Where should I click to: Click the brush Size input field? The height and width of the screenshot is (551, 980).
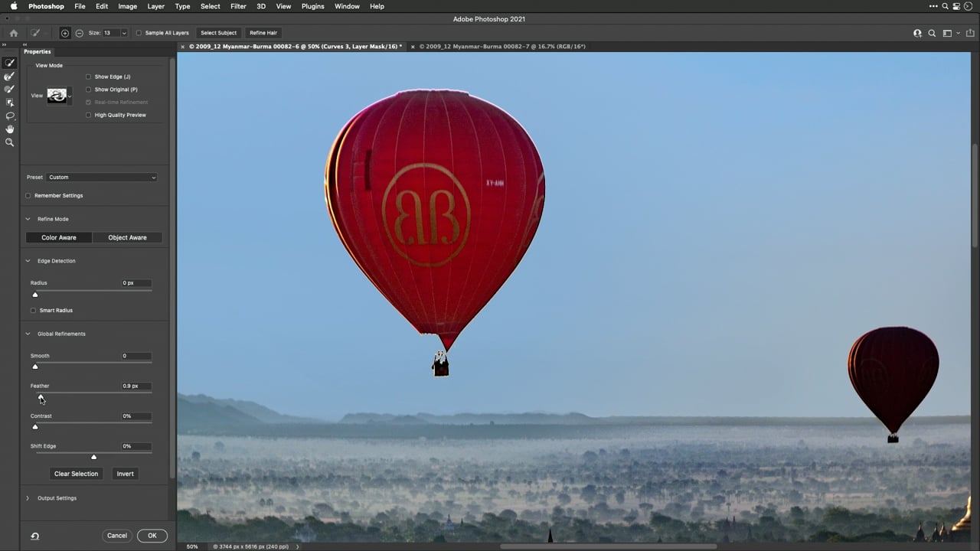point(111,33)
